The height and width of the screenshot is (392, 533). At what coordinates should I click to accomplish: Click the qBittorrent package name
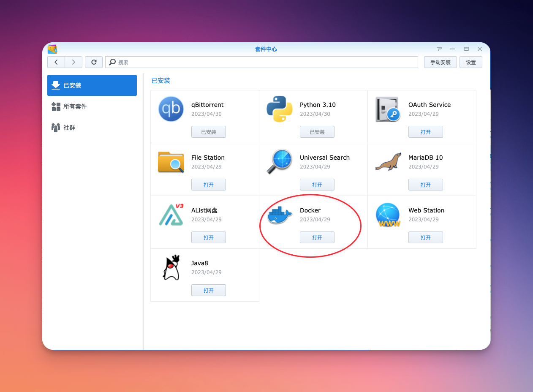pyautogui.click(x=207, y=105)
